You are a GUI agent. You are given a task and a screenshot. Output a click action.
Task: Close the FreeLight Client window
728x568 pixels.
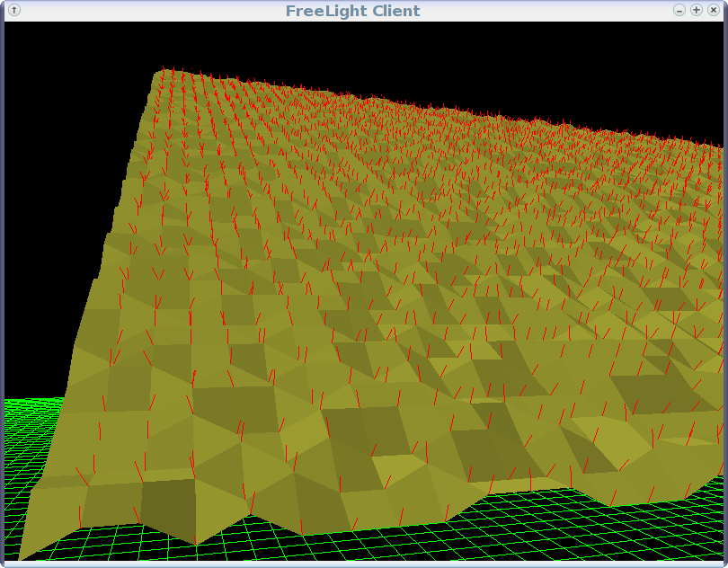(714, 10)
